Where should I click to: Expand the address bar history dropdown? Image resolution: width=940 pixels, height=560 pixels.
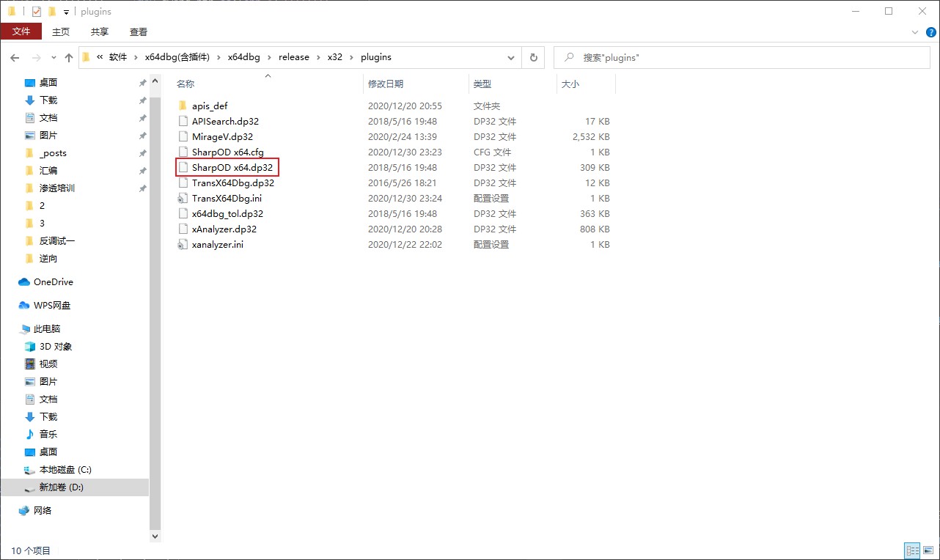[x=511, y=57]
